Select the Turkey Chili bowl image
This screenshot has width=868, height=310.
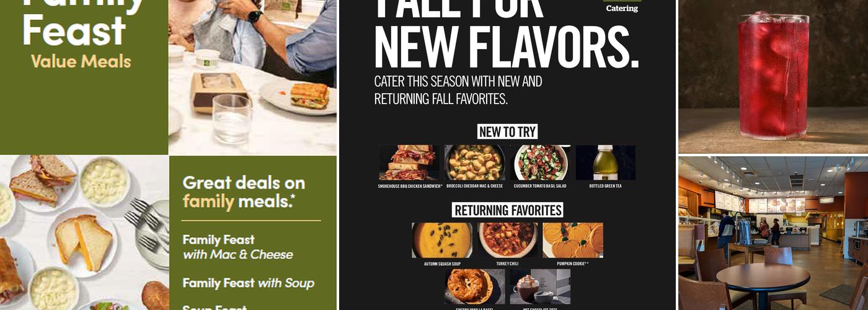pos(508,240)
